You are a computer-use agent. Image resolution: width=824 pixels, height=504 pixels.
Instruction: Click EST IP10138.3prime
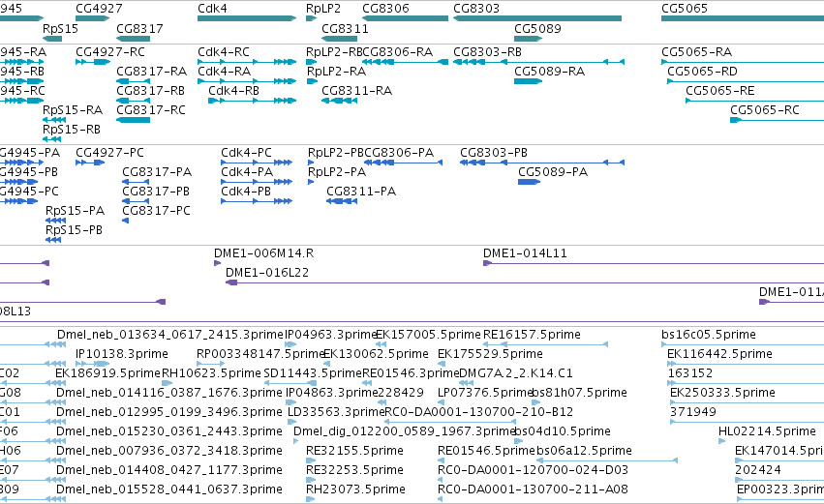tap(122, 354)
